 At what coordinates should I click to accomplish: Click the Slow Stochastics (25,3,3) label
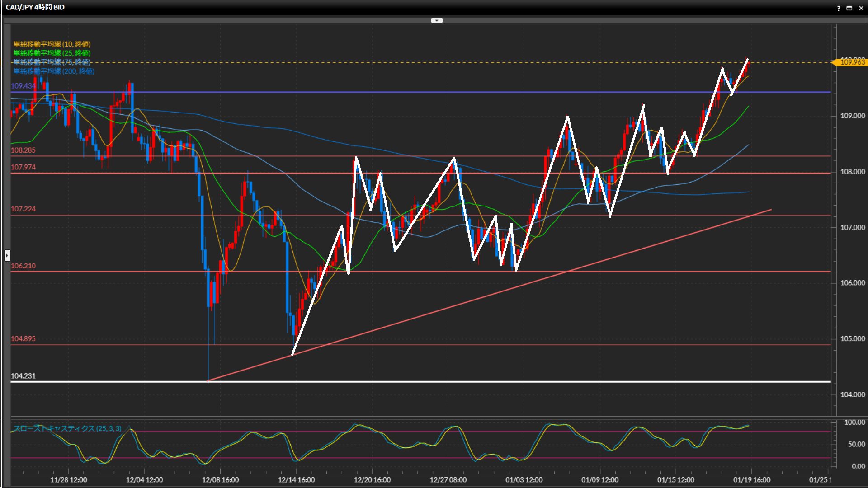[68, 428]
